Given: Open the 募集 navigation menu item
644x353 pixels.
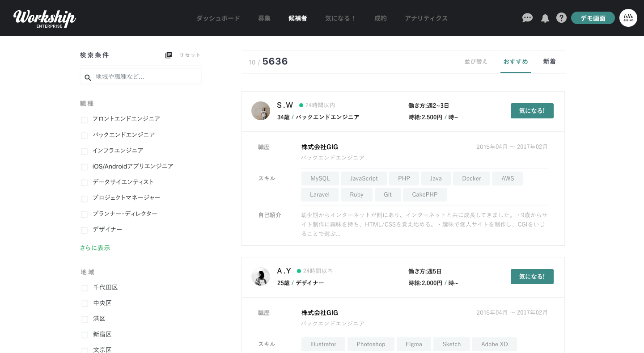Looking at the screenshot, I should pos(264,18).
